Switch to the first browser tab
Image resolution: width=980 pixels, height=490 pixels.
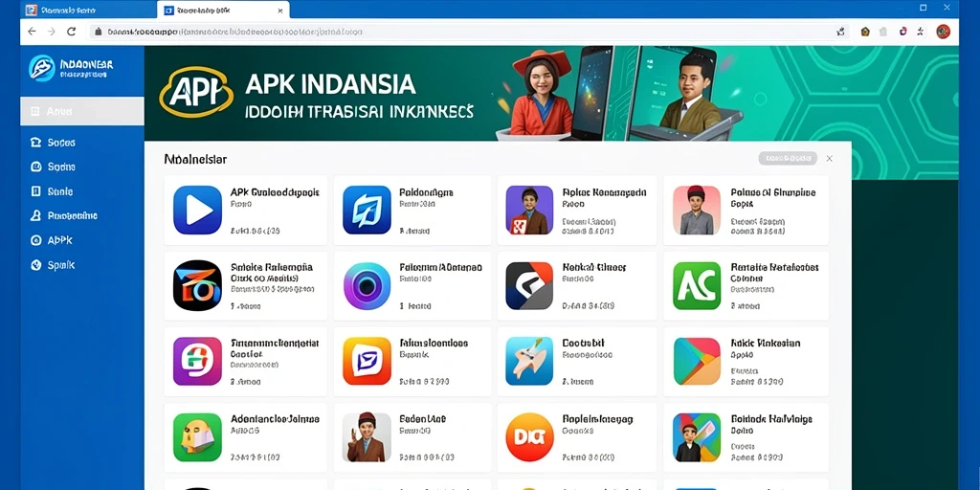click(89, 10)
